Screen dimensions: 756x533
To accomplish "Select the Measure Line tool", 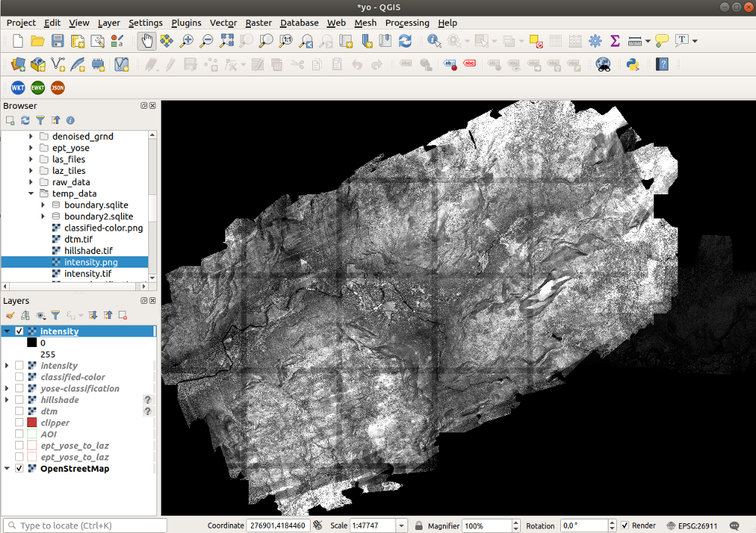I will tap(635, 42).
